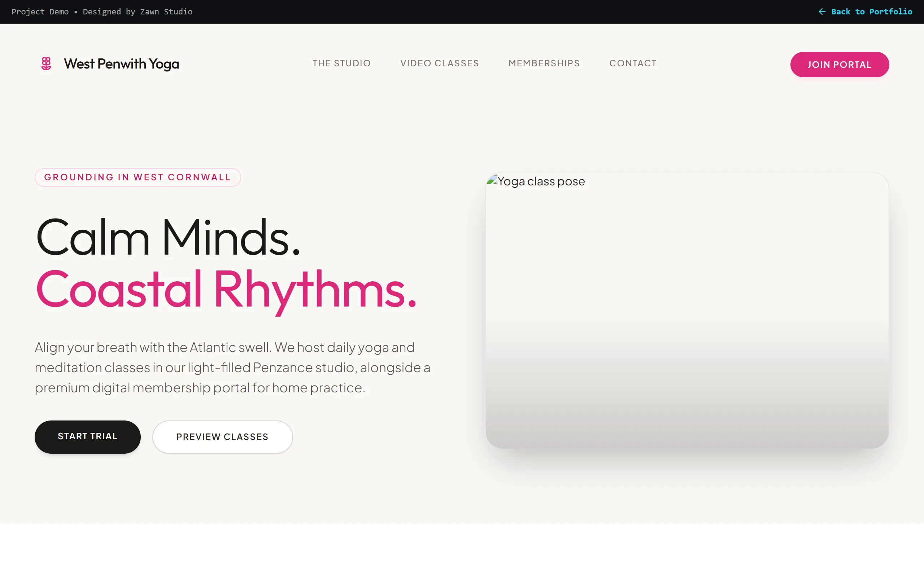Click the Yoga class pose image card
Image resolution: width=924 pixels, height=577 pixels.
(x=687, y=310)
